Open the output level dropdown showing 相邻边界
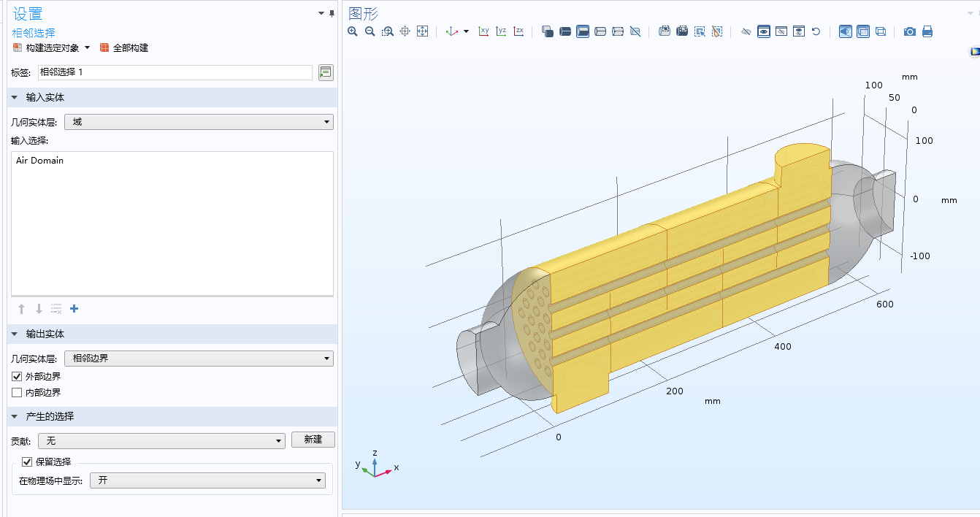 pyautogui.click(x=199, y=359)
